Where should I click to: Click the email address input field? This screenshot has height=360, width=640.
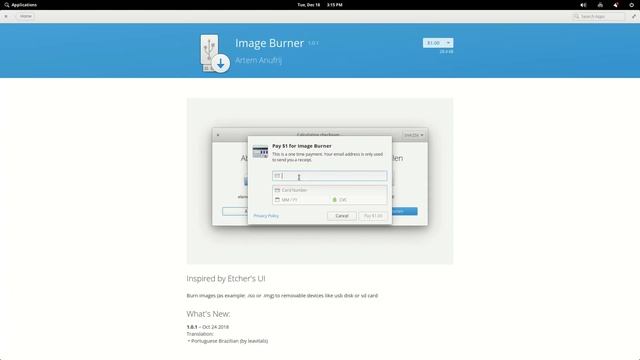[329, 176]
